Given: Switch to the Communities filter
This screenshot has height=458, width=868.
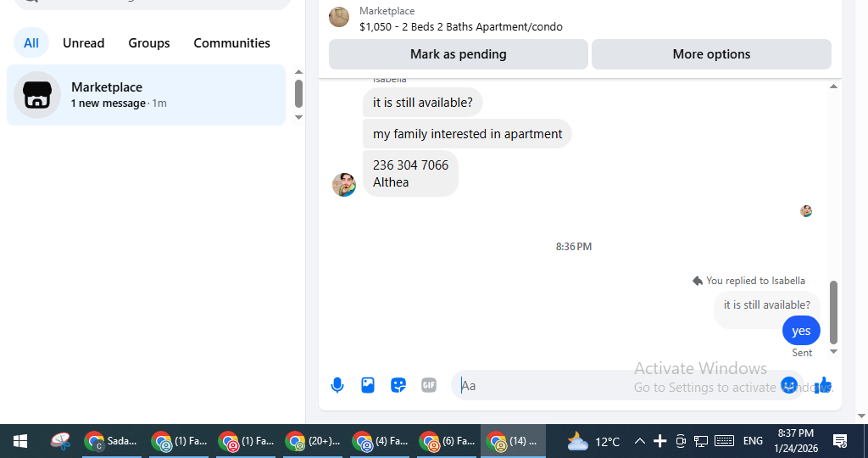Looking at the screenshot, I should [232, 42].
